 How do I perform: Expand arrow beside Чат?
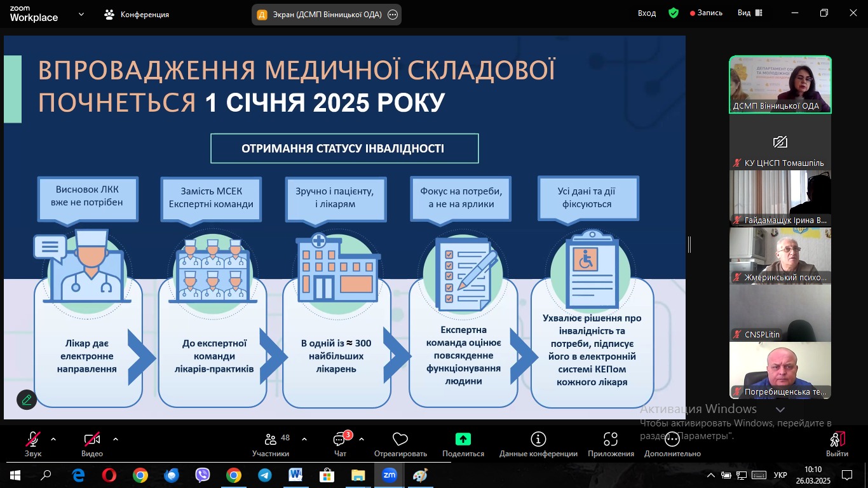pos(362,439)
